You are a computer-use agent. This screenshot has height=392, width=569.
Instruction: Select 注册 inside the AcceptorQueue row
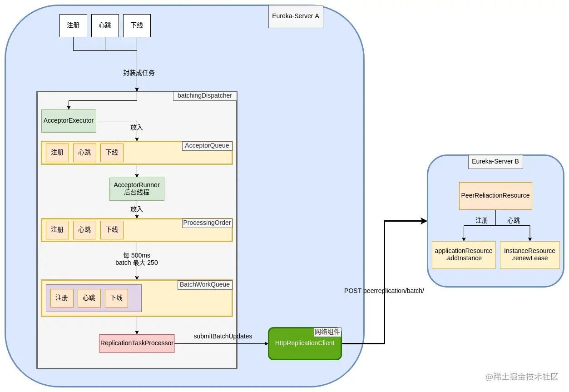click(57, 153)
